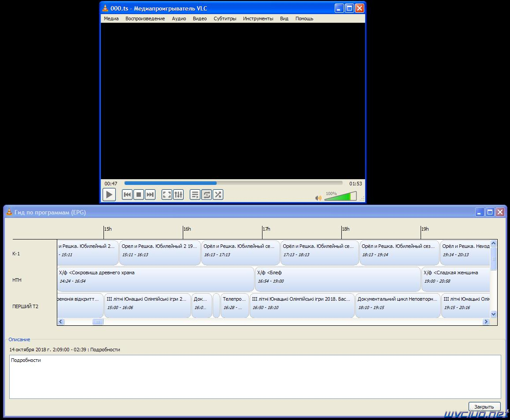This screenshot has height=420, width=510.
Task: Toggle fullscreen video mode
Action: pyautogui.click(x=167, y=195)
